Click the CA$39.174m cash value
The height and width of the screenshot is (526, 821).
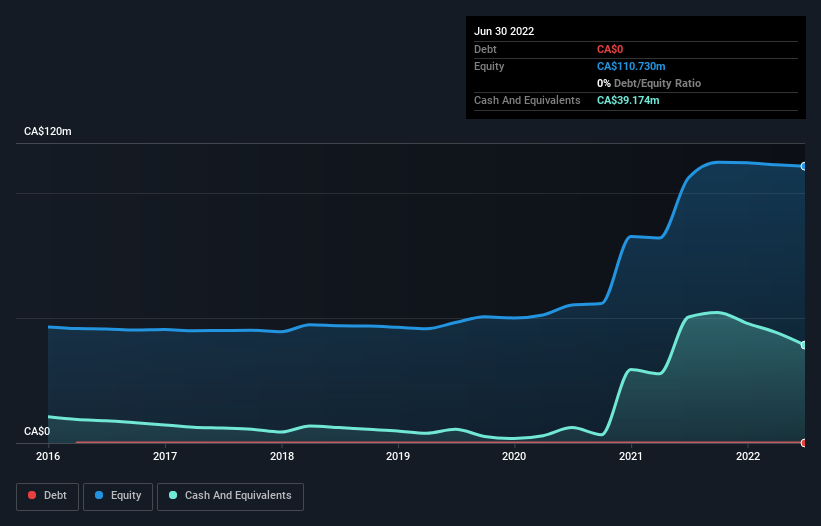pyautogui.click(x=628, y=100)
